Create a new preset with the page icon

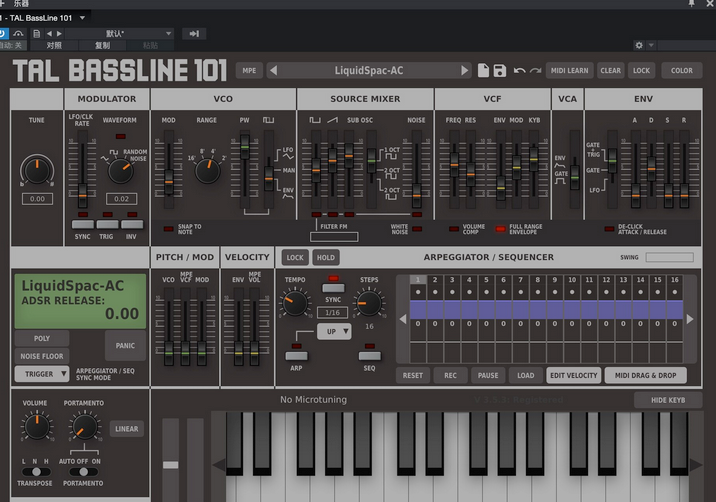point(483,70)
